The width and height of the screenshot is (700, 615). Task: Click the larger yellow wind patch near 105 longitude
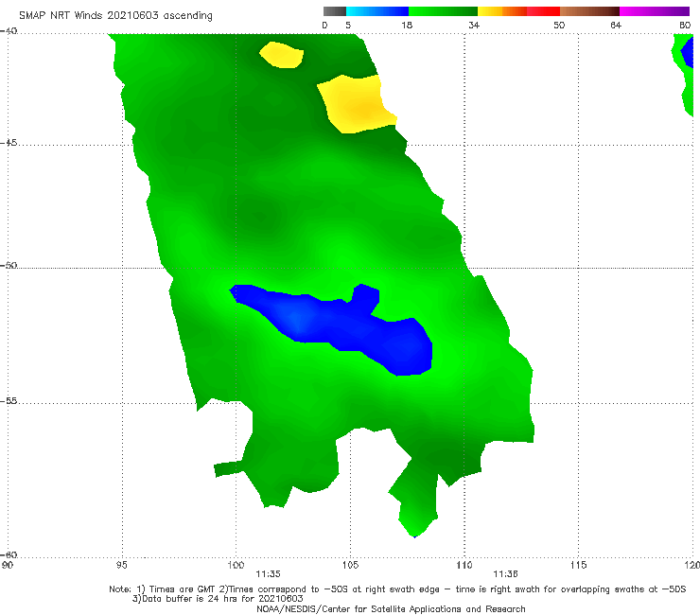pyautogui.click(x=357, y=104)
